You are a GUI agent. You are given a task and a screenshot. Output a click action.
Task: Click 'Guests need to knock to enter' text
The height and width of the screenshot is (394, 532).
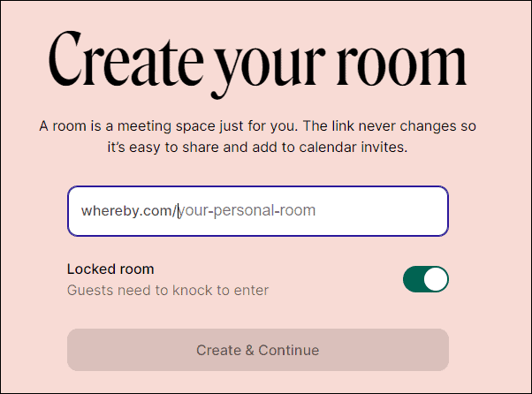(168, 291)
